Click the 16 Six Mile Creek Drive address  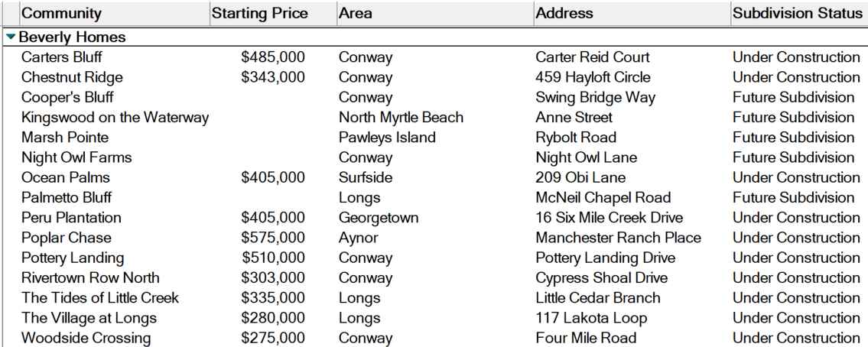click(x=609, y=218)
